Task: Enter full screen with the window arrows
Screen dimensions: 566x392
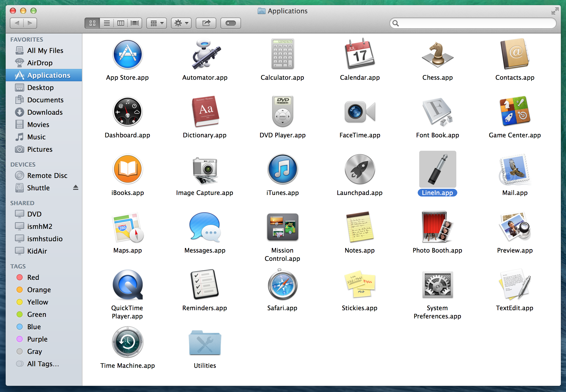Action: [555, 11]
